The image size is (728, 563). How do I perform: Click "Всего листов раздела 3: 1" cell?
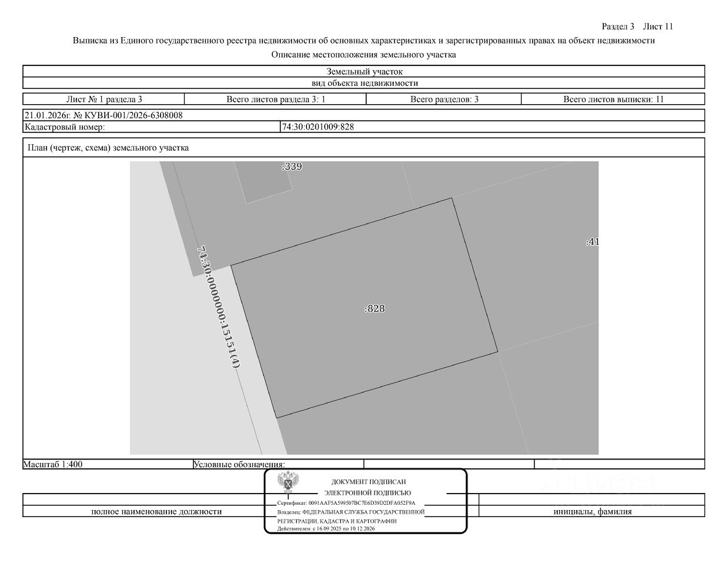276,99
